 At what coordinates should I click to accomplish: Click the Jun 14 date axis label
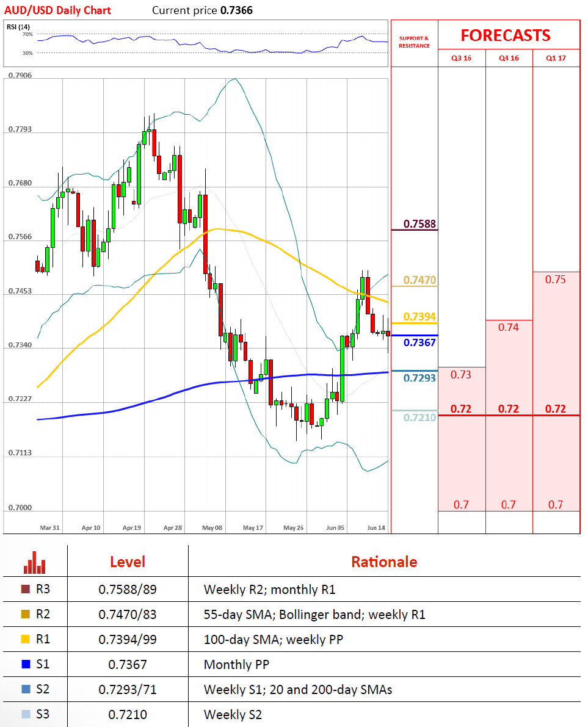point(376,527)
